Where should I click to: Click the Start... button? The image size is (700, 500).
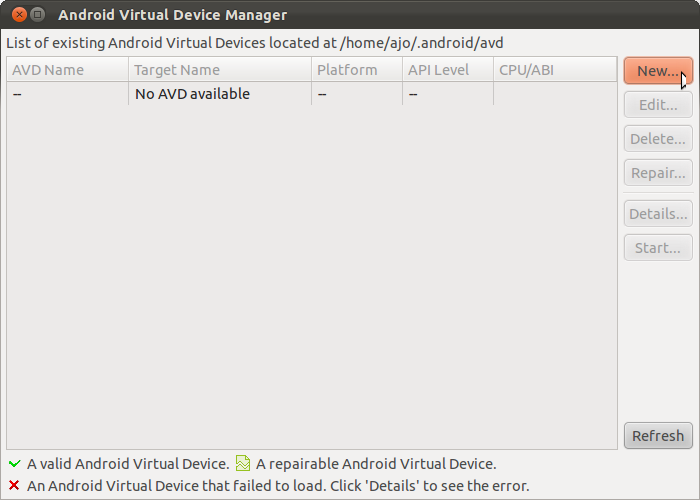658,247
